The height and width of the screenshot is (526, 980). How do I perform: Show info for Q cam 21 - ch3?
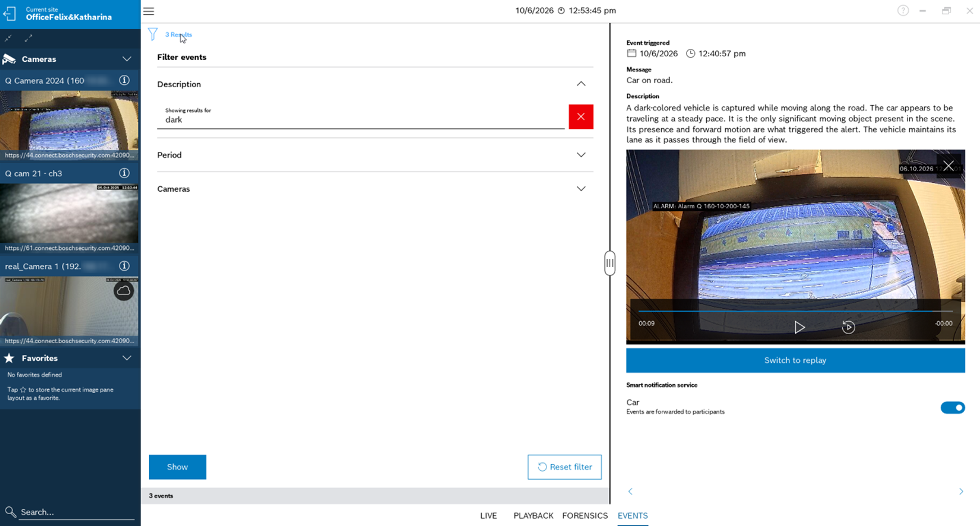[x=124, y=173]
